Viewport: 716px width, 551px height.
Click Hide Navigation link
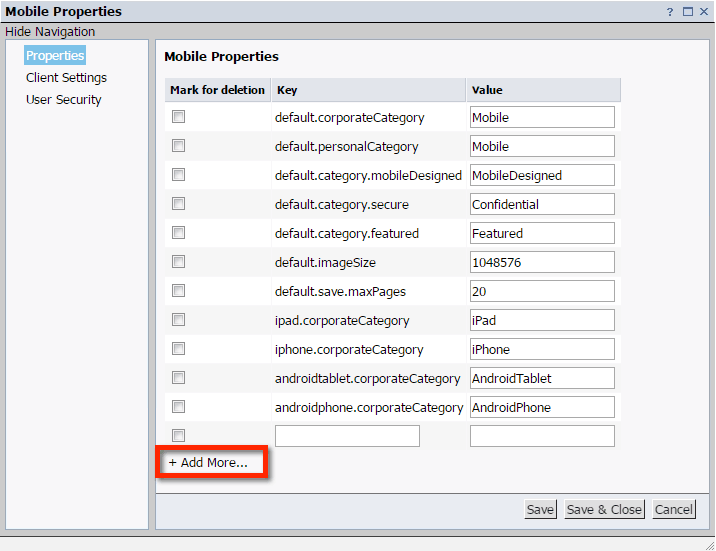[50, 32]
